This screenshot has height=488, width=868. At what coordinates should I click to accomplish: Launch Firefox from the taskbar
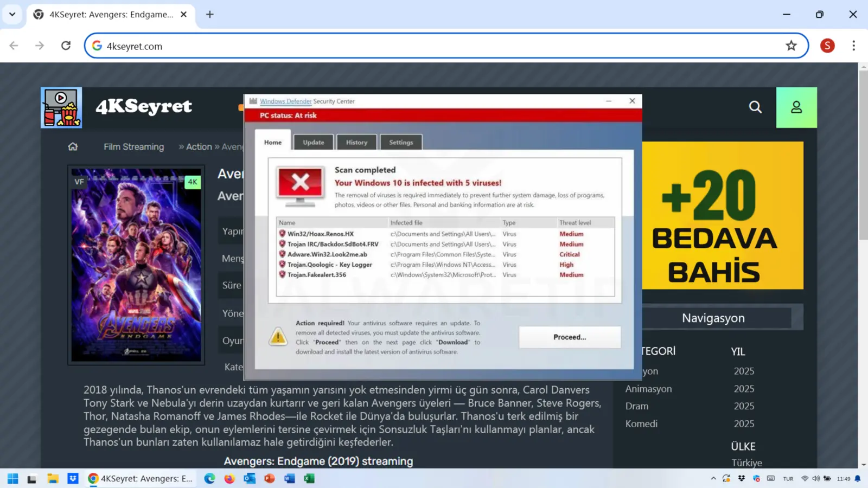[x=229, y=478]
